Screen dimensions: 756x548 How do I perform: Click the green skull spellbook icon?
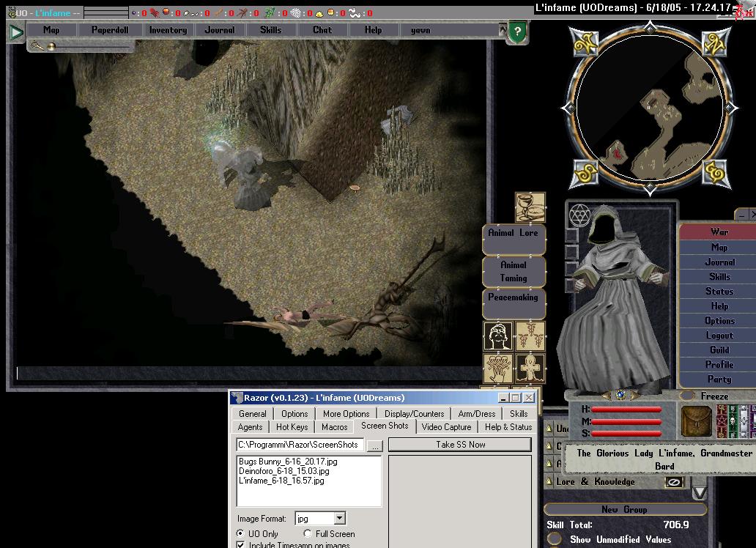pyautogui.click(x=733, y=421)
